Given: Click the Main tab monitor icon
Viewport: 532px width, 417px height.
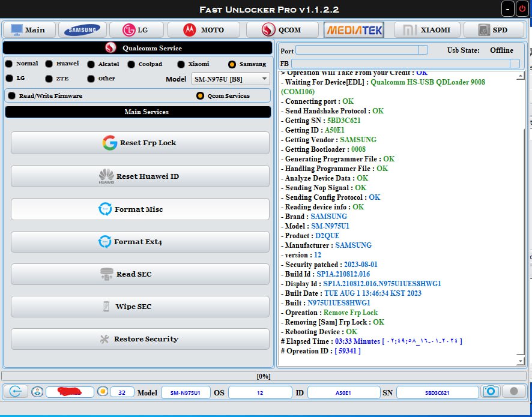Looking at the screenshot, I should click(x=17, y=30).
